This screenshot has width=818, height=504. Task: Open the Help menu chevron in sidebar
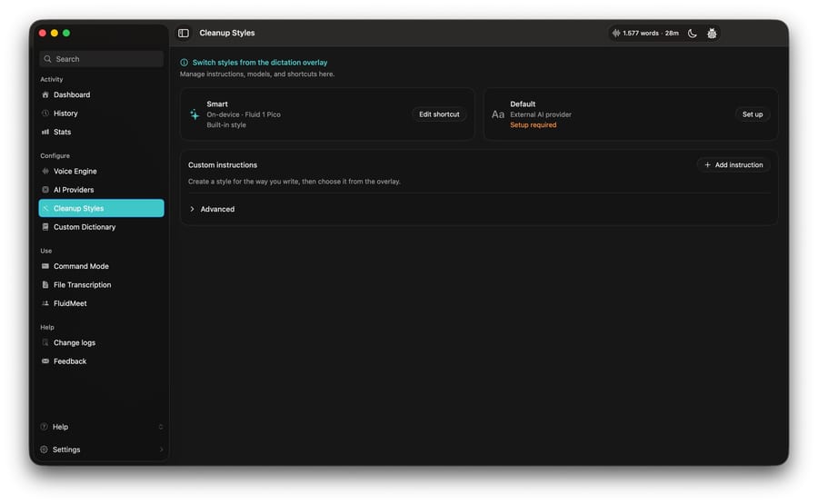tap(161, 426)
